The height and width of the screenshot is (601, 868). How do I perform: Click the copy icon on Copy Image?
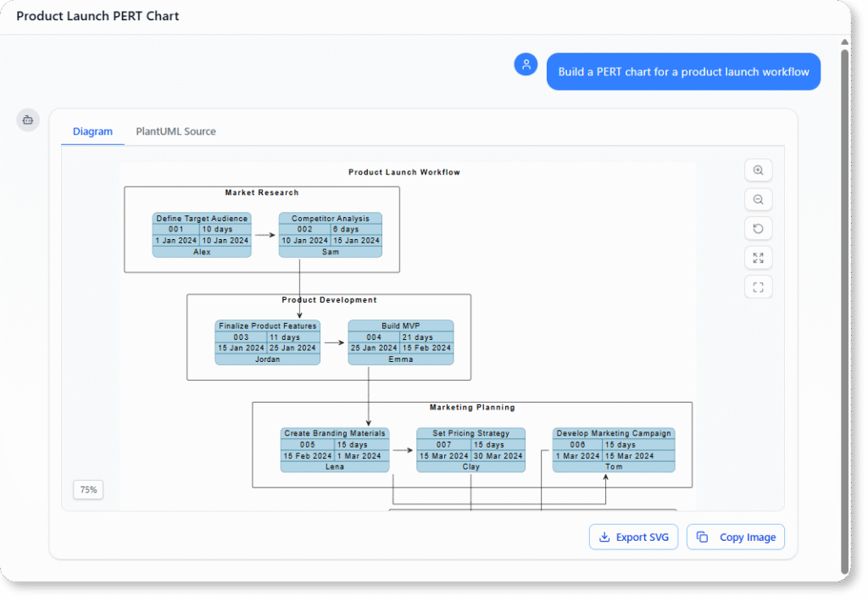click(x=701, y=537)
